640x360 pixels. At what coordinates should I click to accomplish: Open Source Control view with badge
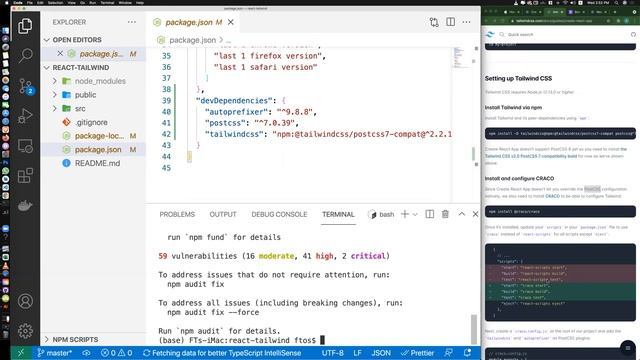point(26,86)
